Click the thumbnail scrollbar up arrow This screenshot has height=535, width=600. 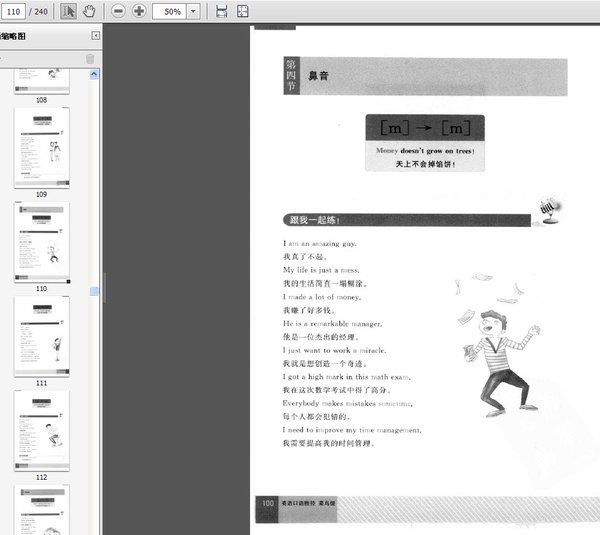(x=94, y=74)
